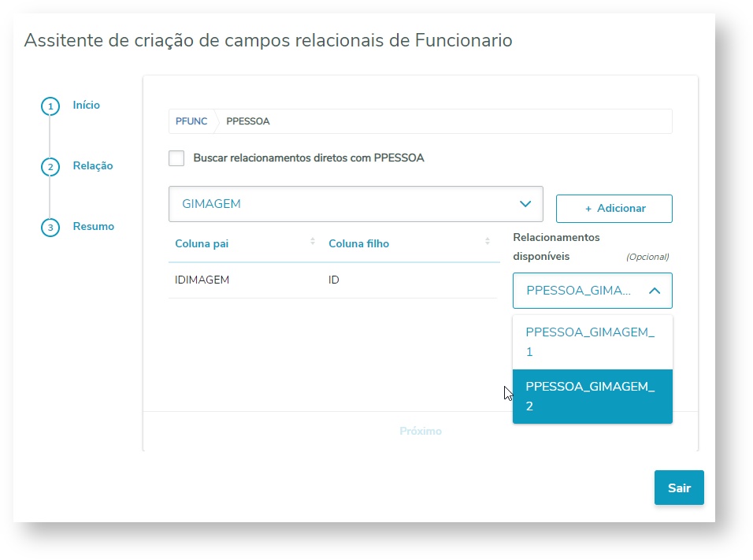Go to the Resumo step label
The image size is (753, 560).
[x=93, y=226]
